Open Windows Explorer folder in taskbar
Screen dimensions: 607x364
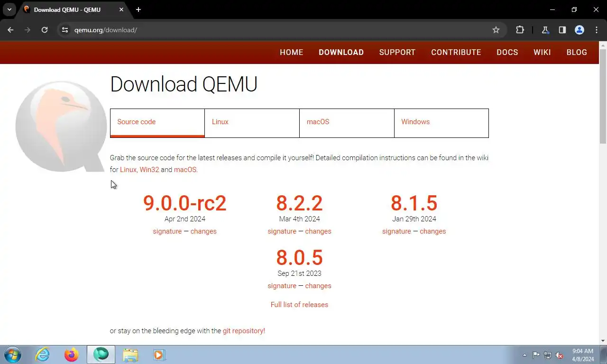(x=130, y=355)
